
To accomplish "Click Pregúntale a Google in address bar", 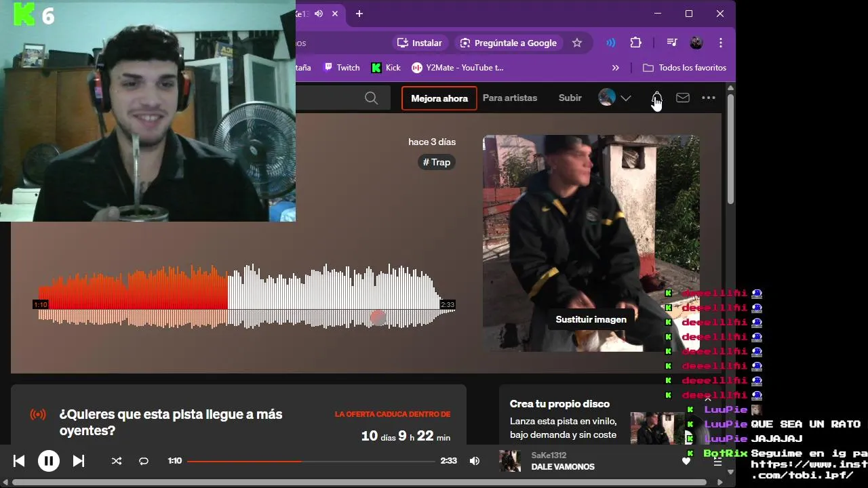I will [508, 43].
